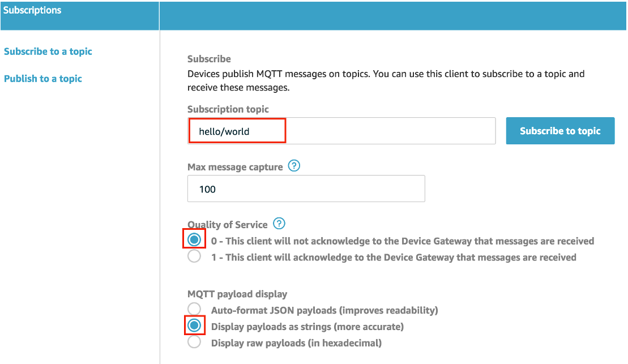Select Quality of Service 1 radio button
This screenshot has height=364, width=628.
tap(194, 256)
